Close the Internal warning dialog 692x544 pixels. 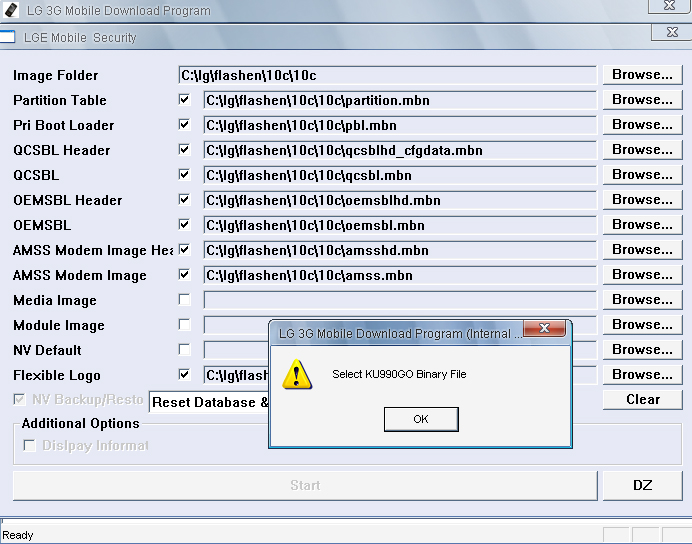click(544, 328)
